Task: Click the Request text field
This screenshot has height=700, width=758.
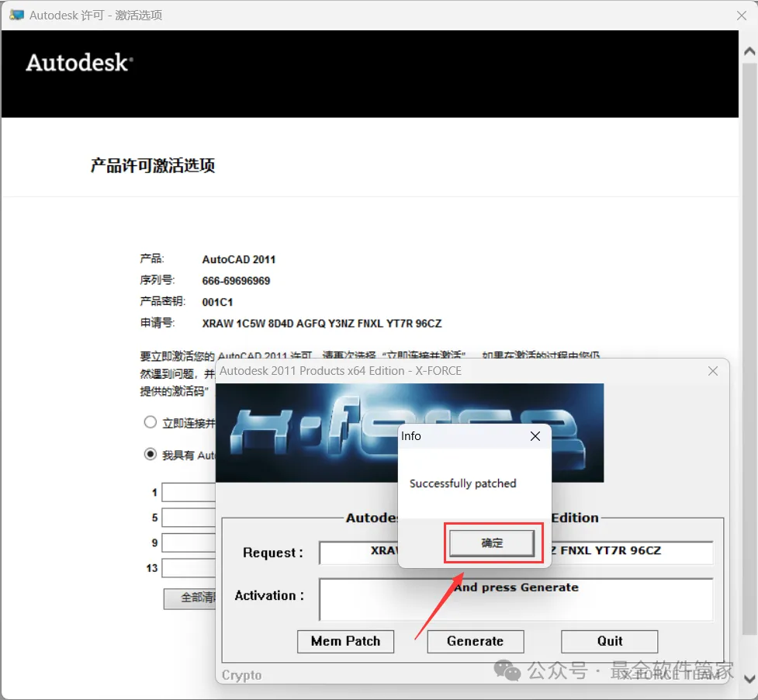Action: click(516, 552)
